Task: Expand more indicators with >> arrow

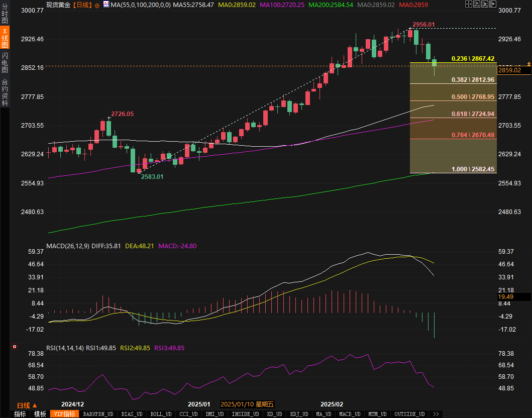Action: [x=436, y=414]
